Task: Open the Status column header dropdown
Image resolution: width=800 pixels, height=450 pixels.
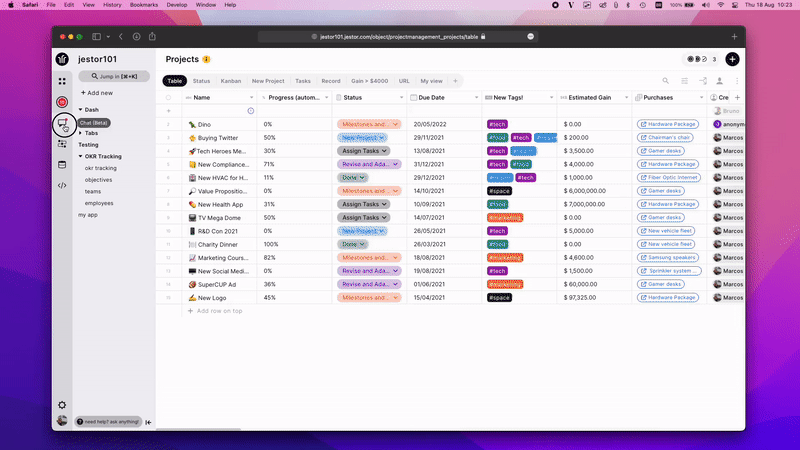Action: pyautogui.click(x=401, y=97)
